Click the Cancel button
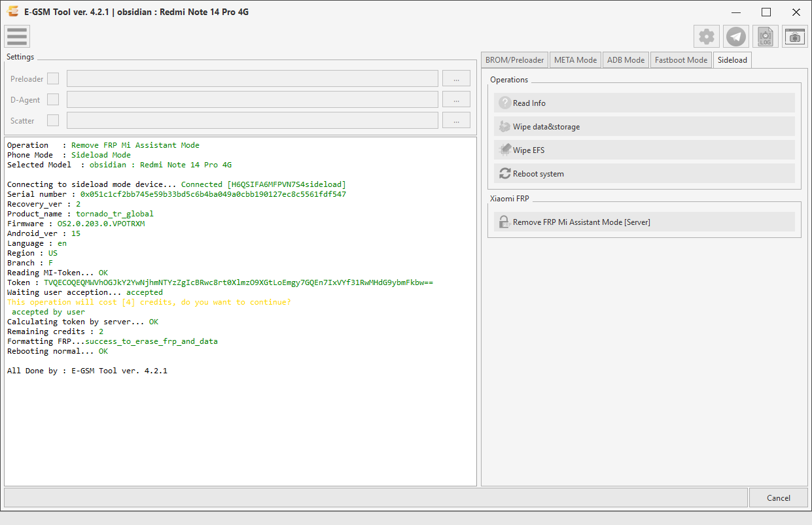The image size is (812, 525). tap(778, 498)
